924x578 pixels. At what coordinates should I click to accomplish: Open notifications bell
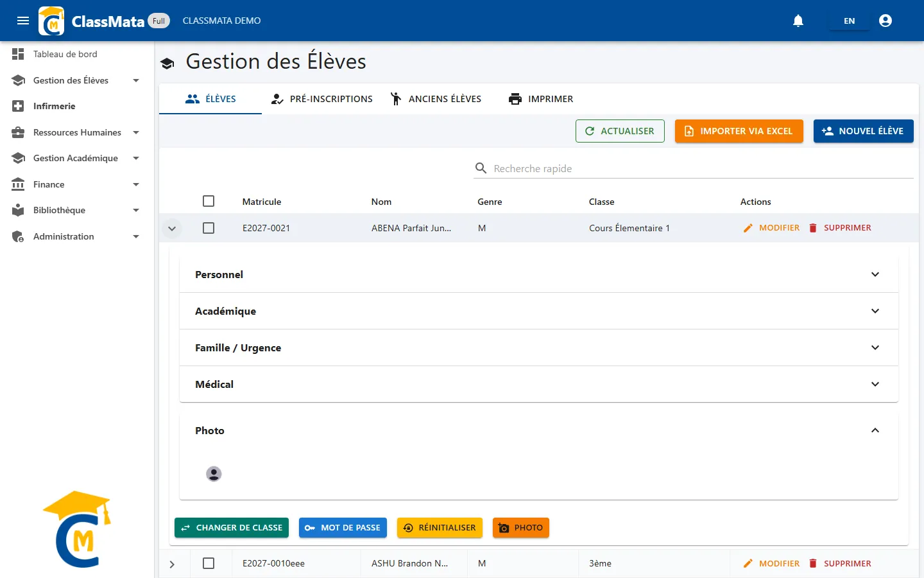tap(798, 21)
